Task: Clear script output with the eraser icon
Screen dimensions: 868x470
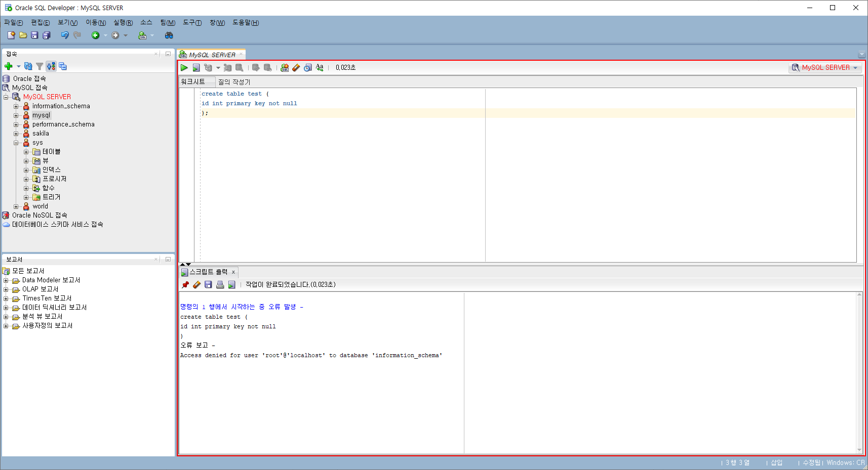Action: tap(197, 285)
